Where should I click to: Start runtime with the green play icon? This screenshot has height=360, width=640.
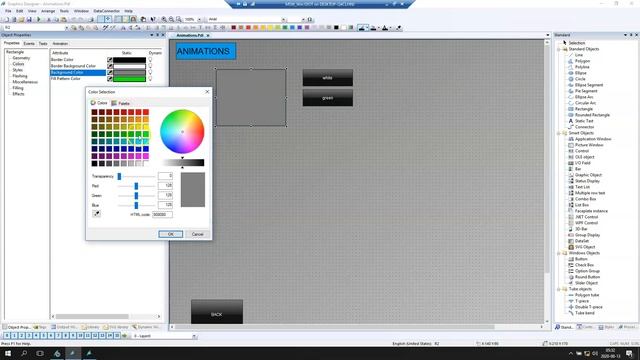coord(39,20)
